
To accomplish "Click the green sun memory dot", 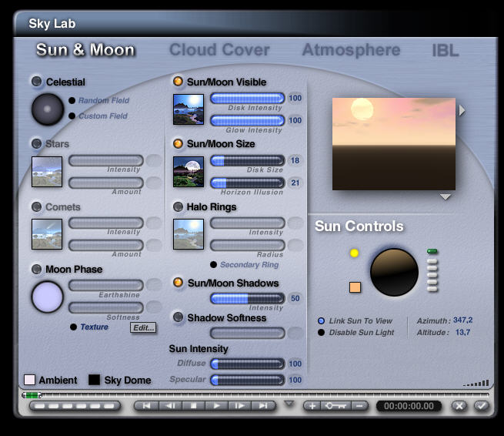I will click(432, 251).
